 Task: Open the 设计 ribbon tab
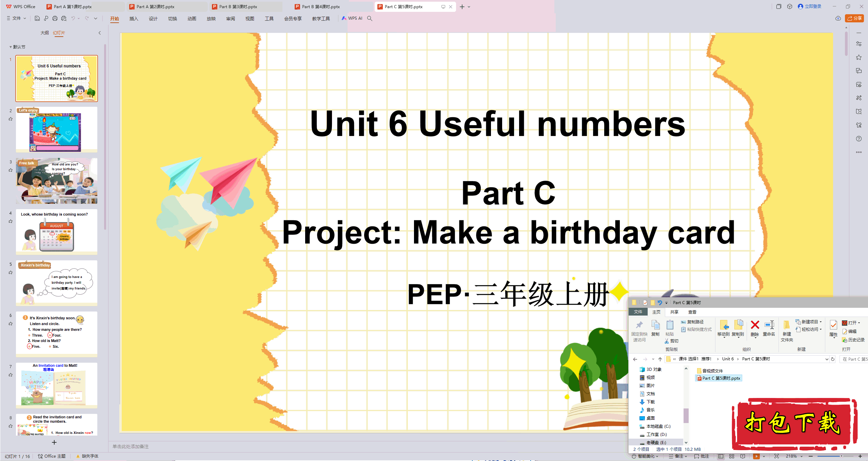153,19
